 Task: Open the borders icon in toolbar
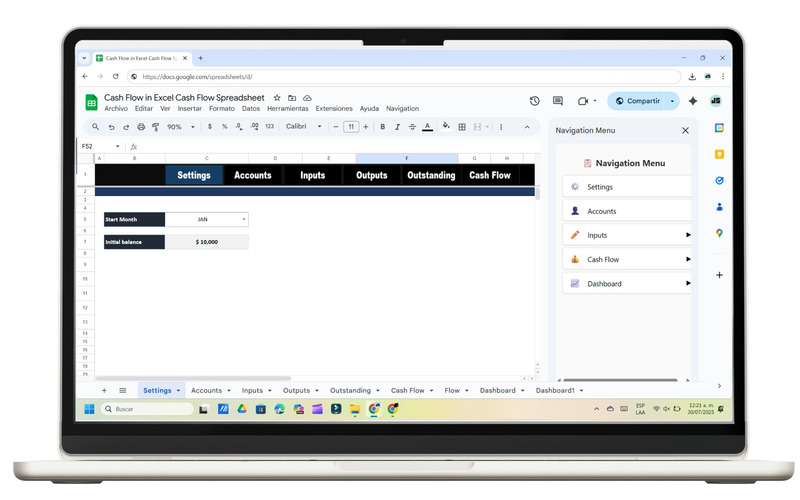click(x=462, y=127)
